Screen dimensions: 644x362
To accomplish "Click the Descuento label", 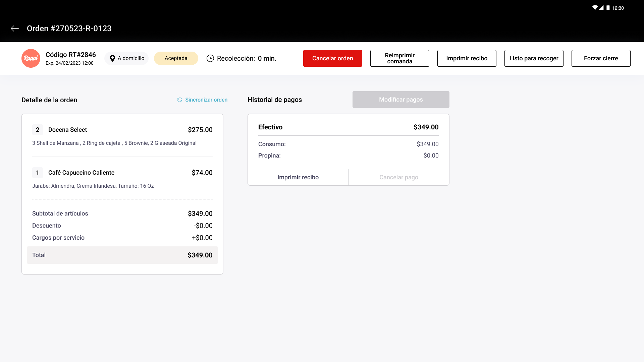I will [x=47, y=226].
